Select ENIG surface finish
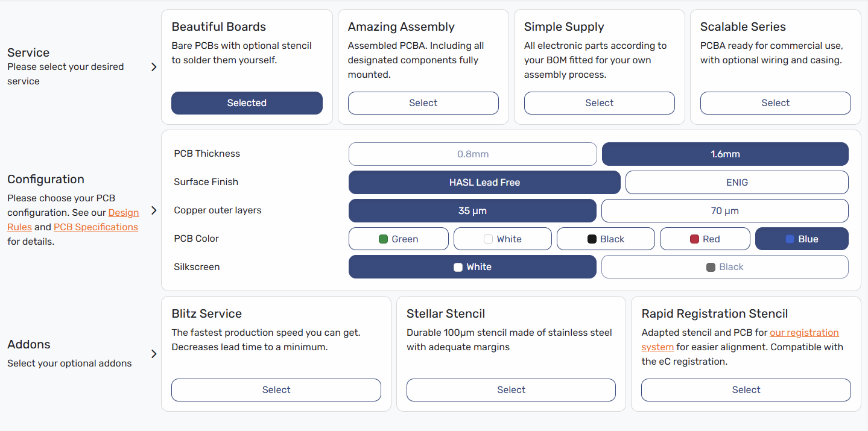Viewport: 868px width, 431px height. [x=737, y=183]
